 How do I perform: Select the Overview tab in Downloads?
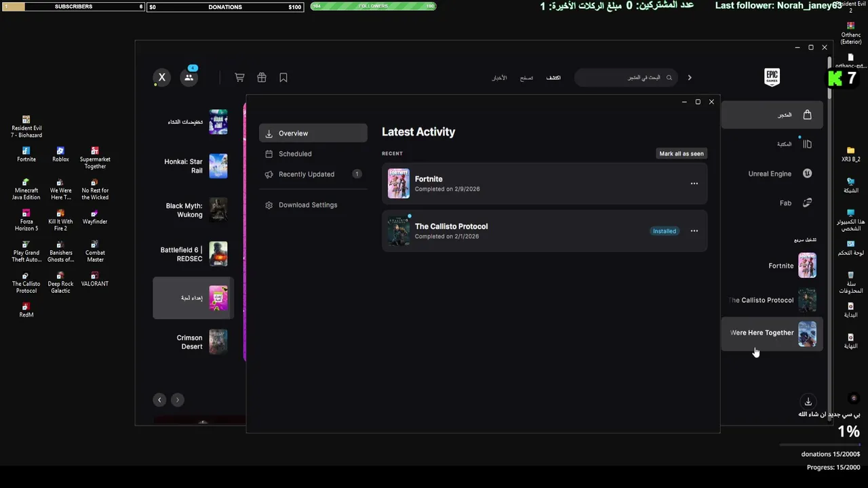point(313,134)
